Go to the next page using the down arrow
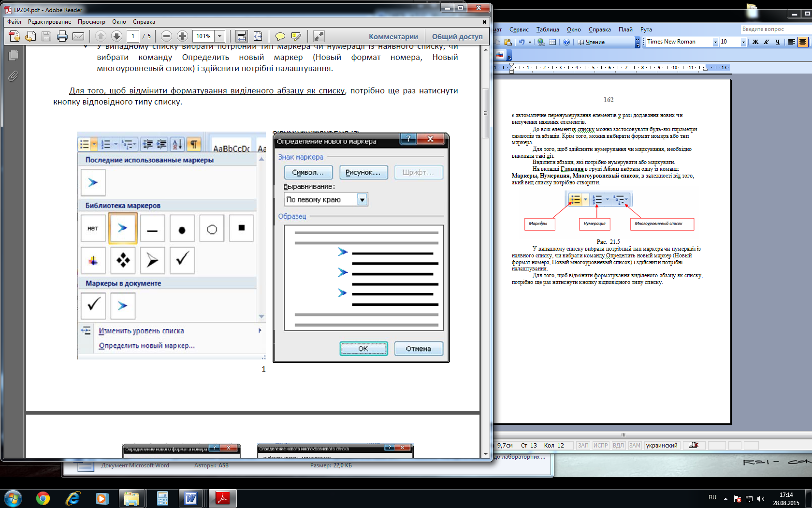The width and height of the screenshot is (812, 508). point(116,36)
